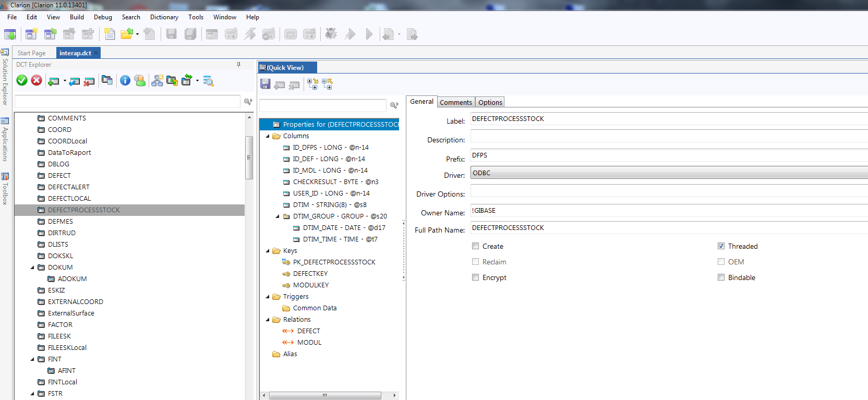This screenshot has height=400, width=868.
Task: Click the blue info icon in DCT Explorer
Action: coord(125,80)
